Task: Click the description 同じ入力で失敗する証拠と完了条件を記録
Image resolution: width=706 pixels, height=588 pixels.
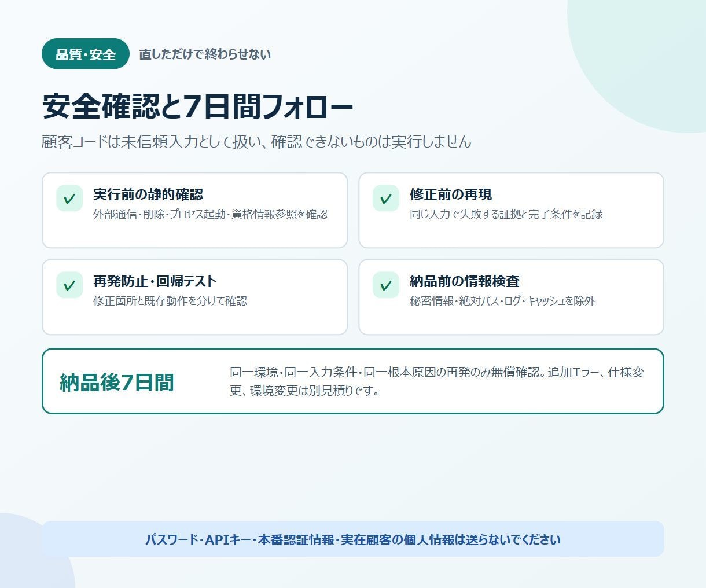Action: (x=506, y=214)
